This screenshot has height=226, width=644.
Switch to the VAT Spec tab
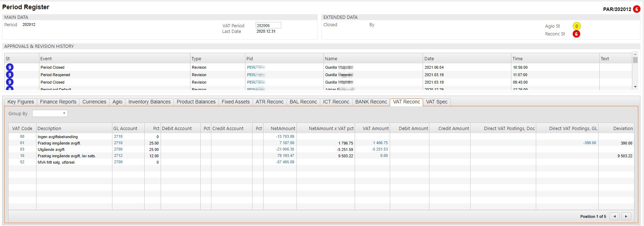(437, 102)
